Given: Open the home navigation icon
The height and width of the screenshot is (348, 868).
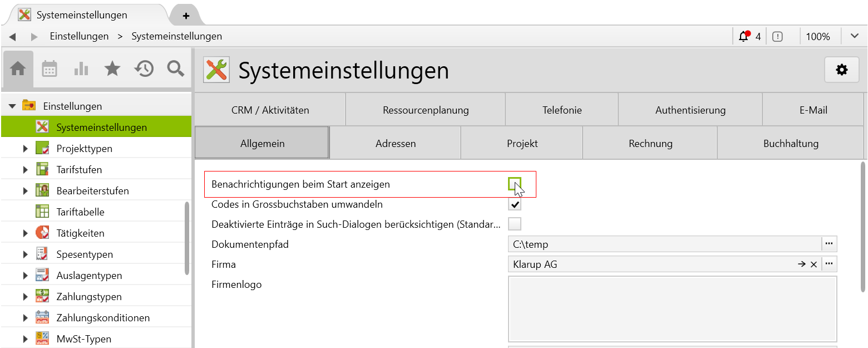Looking at the screenshot, I should click(18, 69).
